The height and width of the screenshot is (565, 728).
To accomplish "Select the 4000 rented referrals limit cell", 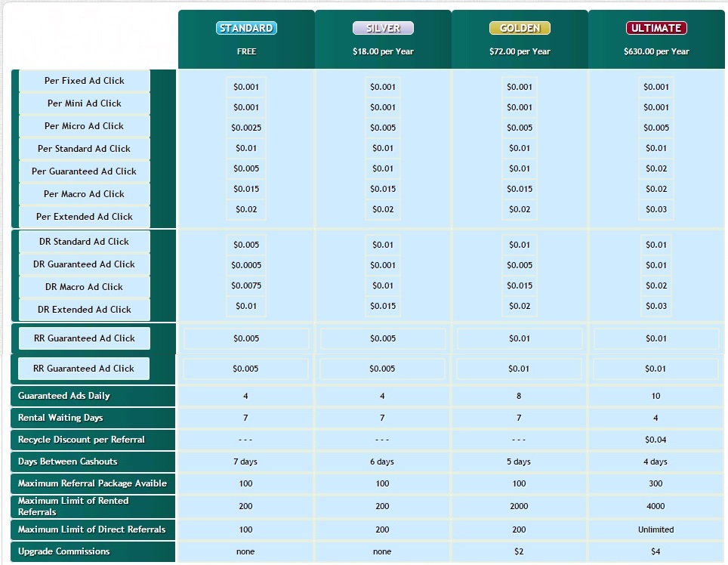I will [x=656, y=506].
